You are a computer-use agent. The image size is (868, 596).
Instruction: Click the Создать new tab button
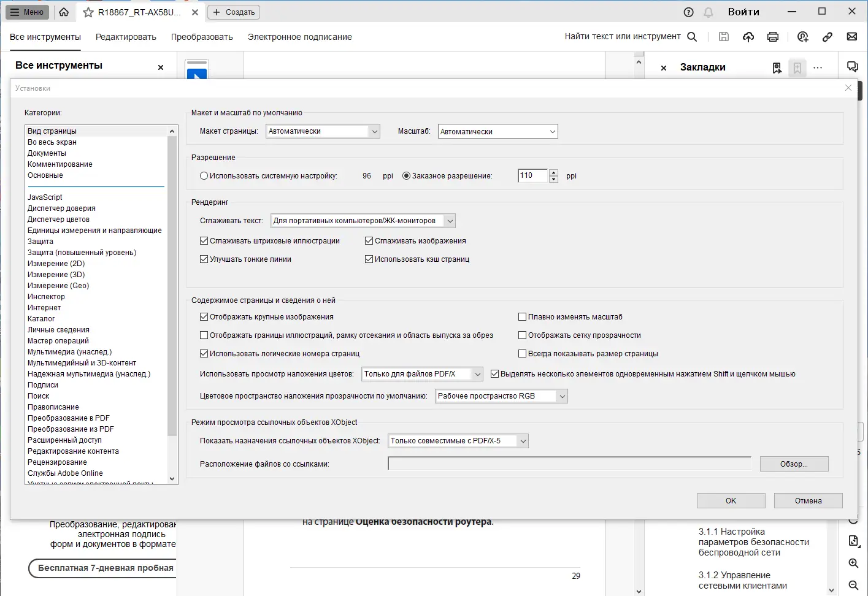pos(234,12)
